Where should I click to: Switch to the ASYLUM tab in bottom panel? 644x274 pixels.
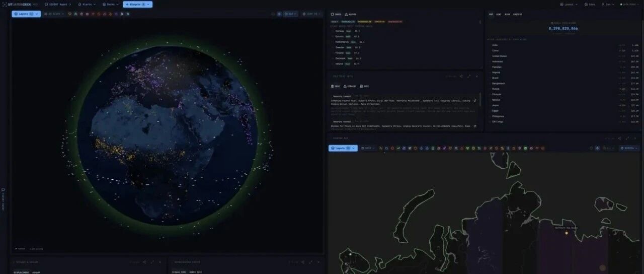tap(37, 272)
